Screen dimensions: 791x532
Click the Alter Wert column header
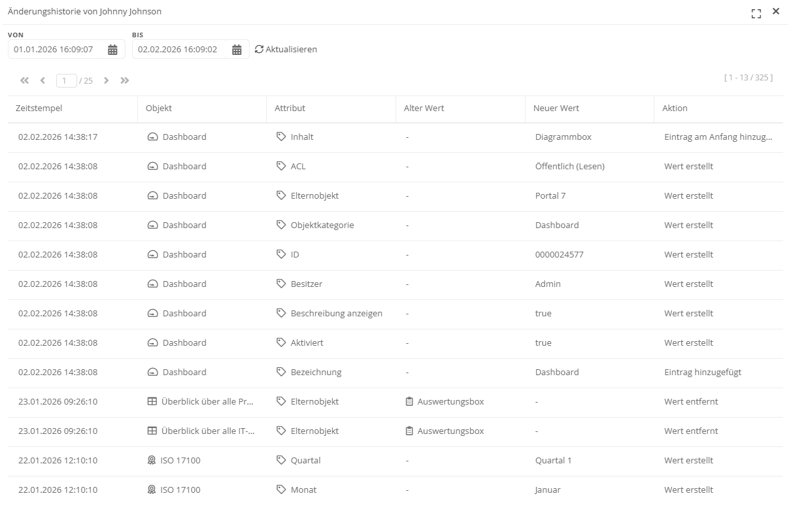[424, 108]
